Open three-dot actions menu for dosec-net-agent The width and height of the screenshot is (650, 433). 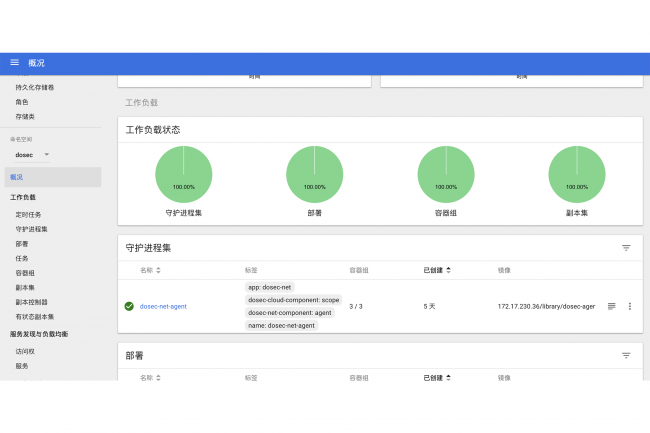(629, 306)
